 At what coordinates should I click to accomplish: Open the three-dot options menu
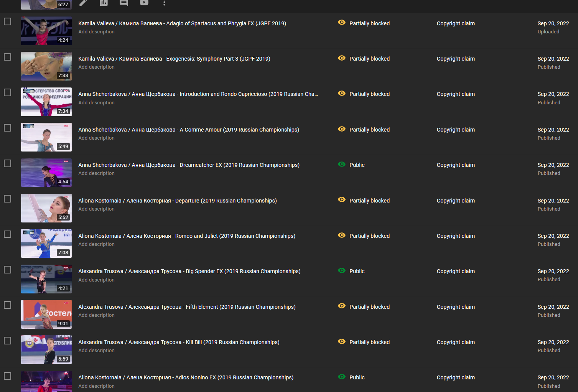pos(164,3)
